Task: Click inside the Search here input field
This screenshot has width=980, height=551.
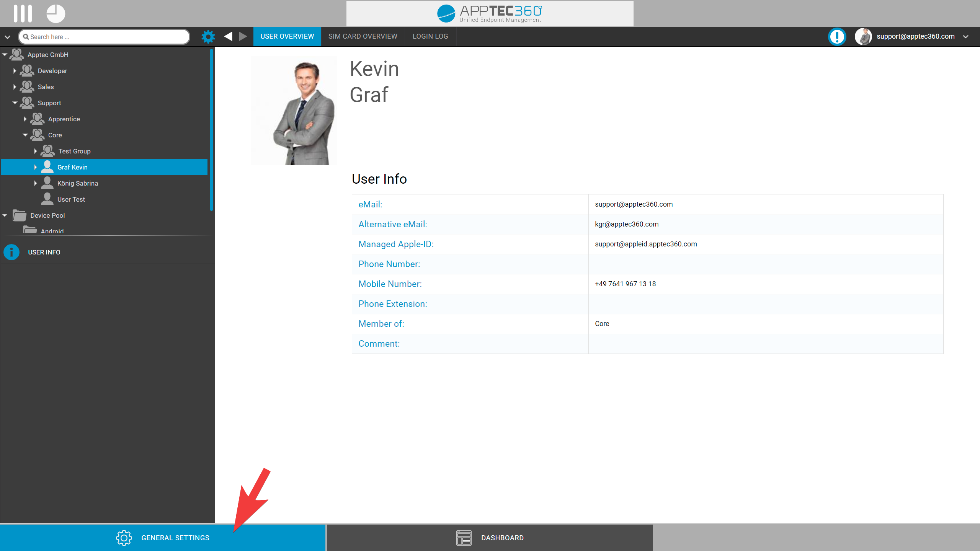Action: tap(105, 36)
